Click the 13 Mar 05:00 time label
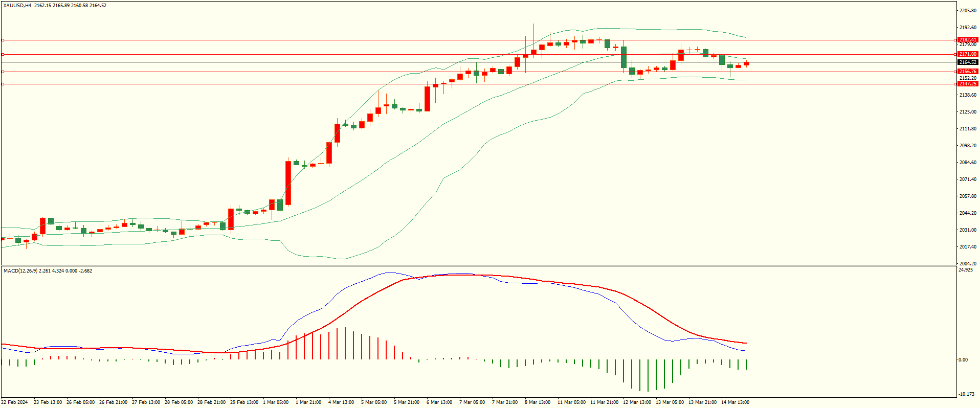The image size is (980, 408). [x=670, y=402]
